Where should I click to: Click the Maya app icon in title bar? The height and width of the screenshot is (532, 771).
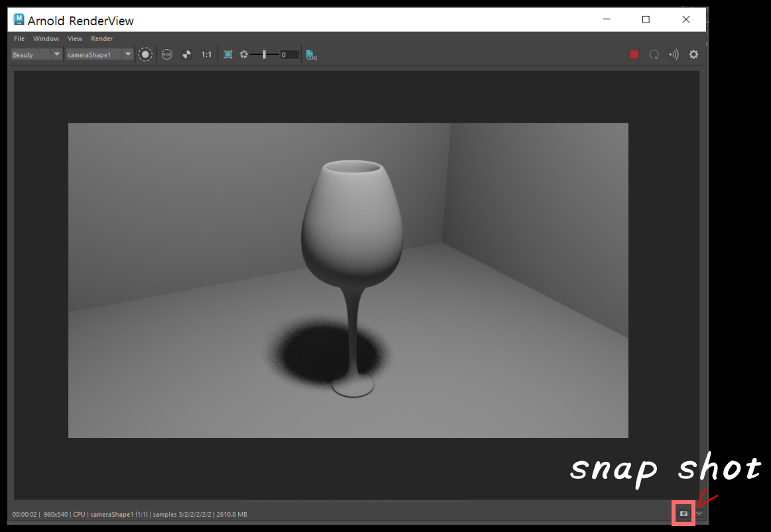coord(19,20)
